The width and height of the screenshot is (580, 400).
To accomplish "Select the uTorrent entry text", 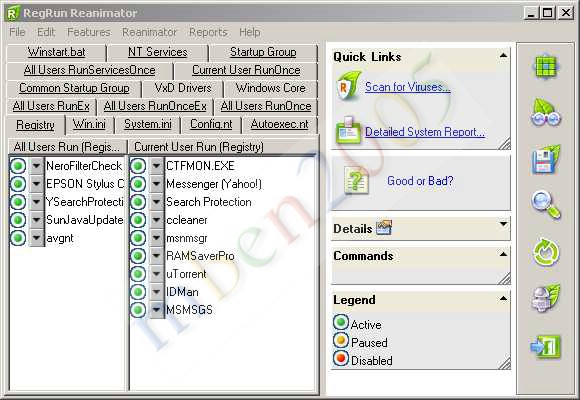I will [x=186, y=274].
